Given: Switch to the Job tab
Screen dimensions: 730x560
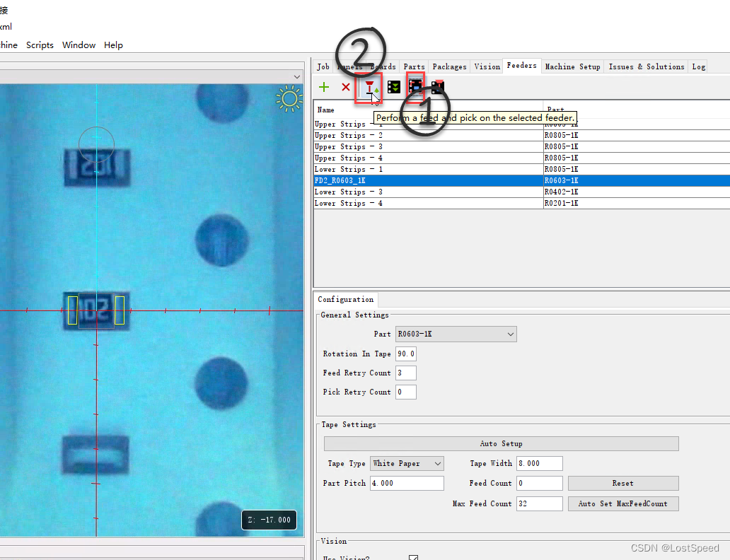Looking at the screenshot, I should [323, 66].
